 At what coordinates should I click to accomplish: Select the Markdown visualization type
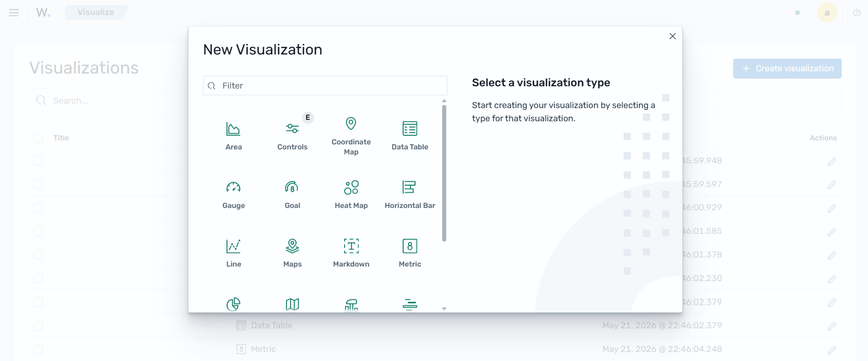pos(351,253)
